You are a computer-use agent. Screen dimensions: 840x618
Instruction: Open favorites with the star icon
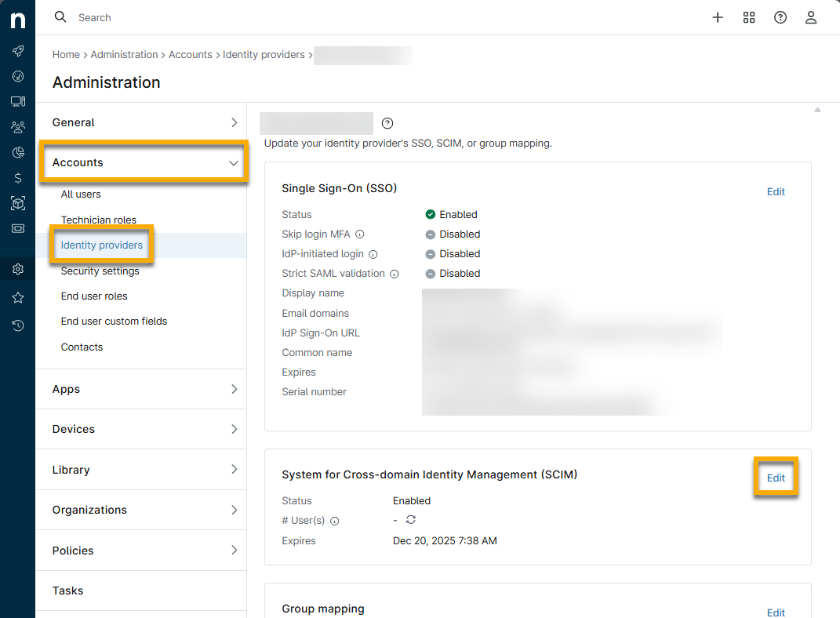[x=17, y=297]
